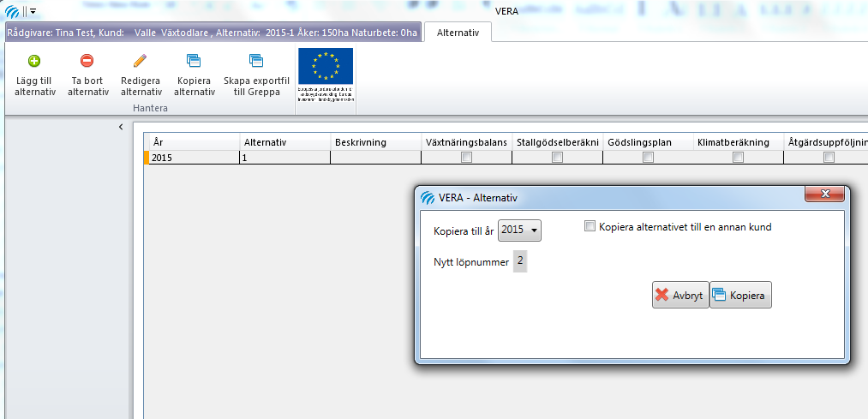The width and height of the screenshot is (868, 419).
Task: Collapse the left side panel chevron
Action: pyautogui.click(x=121, y=128)
